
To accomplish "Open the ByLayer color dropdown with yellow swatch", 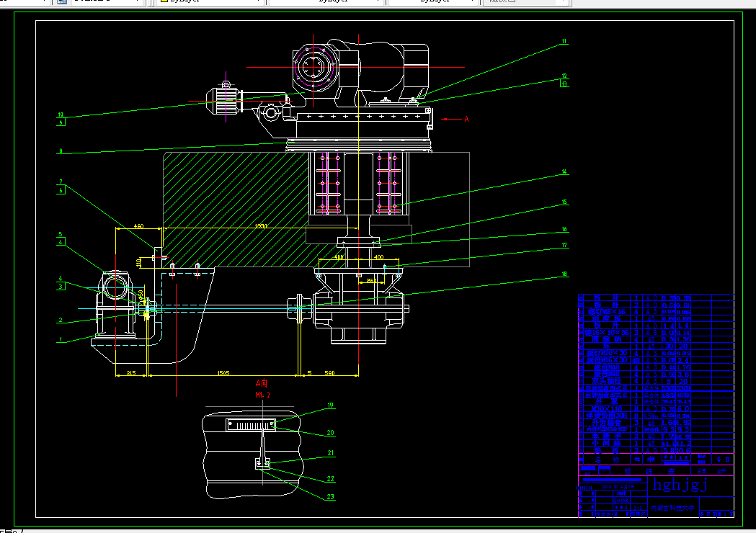I will (210, 1).
